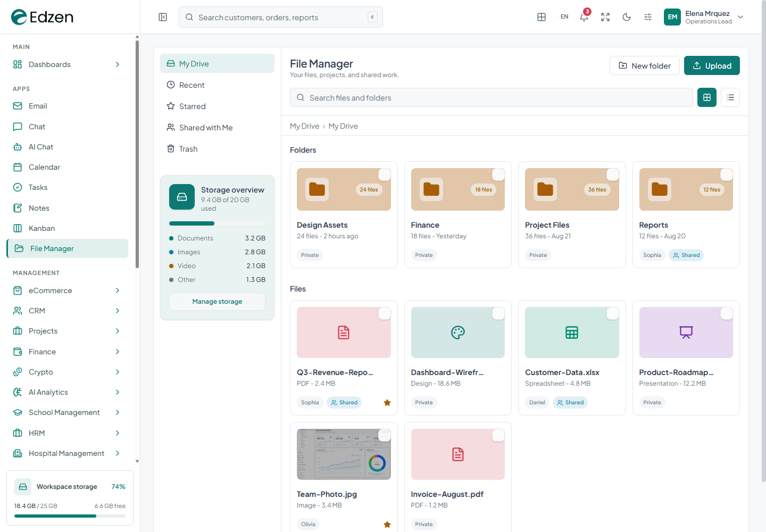
Task: Tick the Reports folder checkbox
Action: coord(727,174)
